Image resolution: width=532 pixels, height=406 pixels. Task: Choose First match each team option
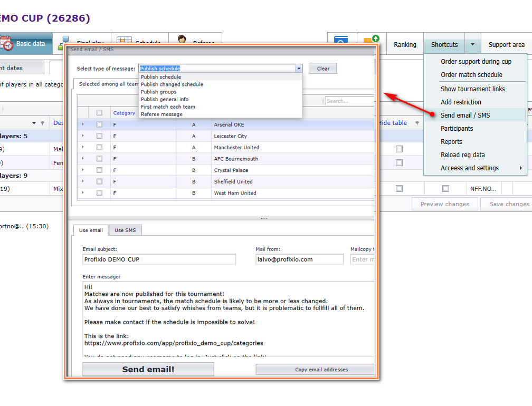pos(220,107)
